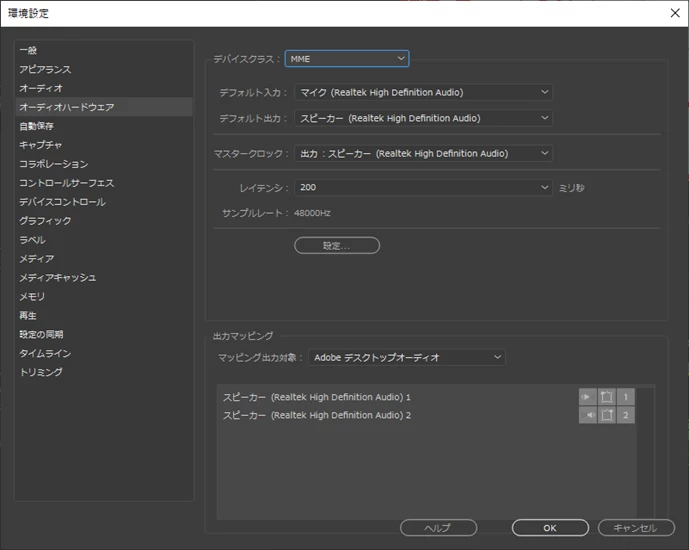
Task: Select the オーディオハードウェア category
Action: tap(104, 107)
